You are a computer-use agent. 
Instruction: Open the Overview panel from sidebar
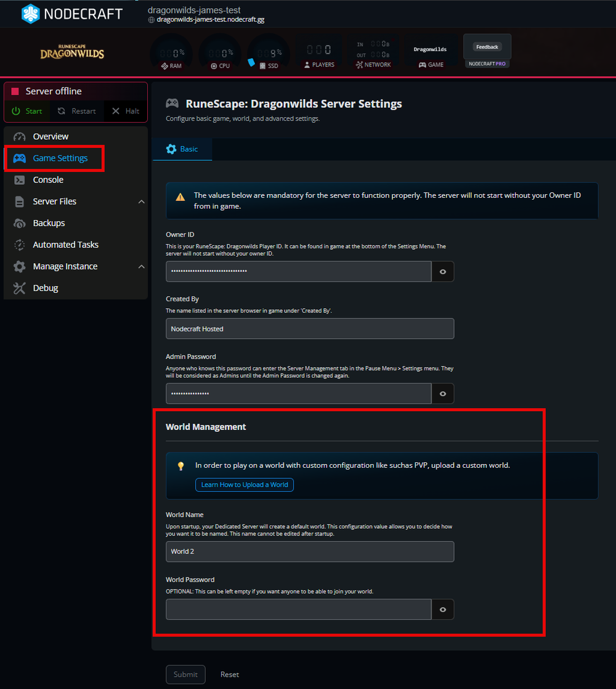point(51,136)
